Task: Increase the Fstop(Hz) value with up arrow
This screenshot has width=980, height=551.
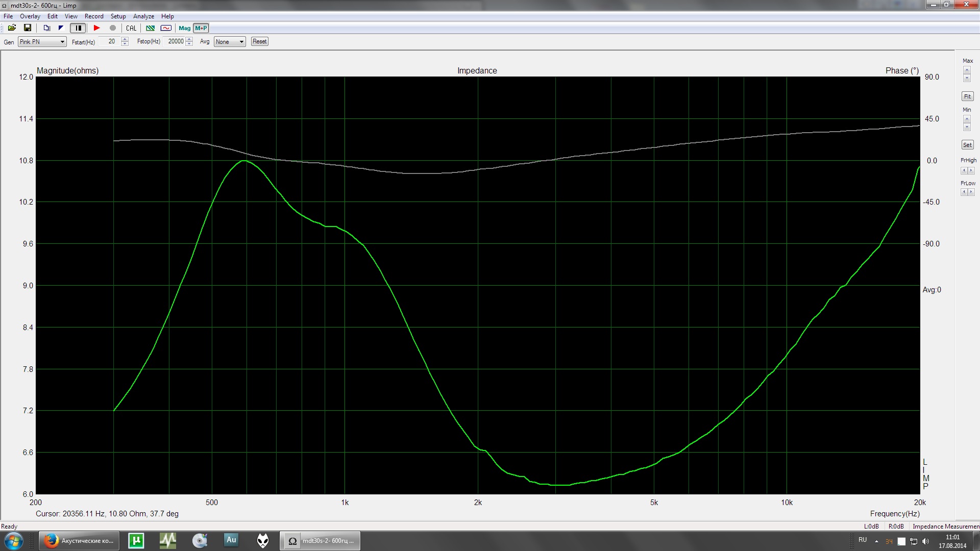Action: click(189, 39)
